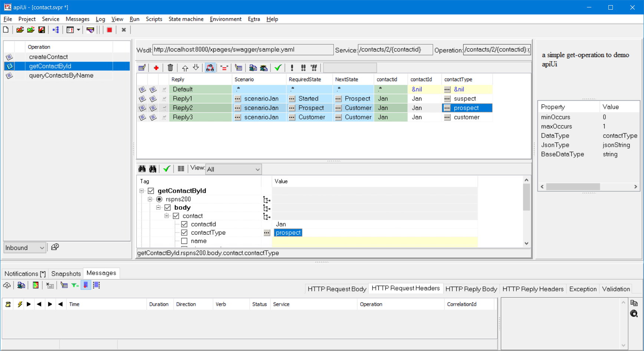The height and width of the screenshot is (351, 644).
Task: Click the green checkmark in reply toolbar
Action: click(x=278, y=68)
